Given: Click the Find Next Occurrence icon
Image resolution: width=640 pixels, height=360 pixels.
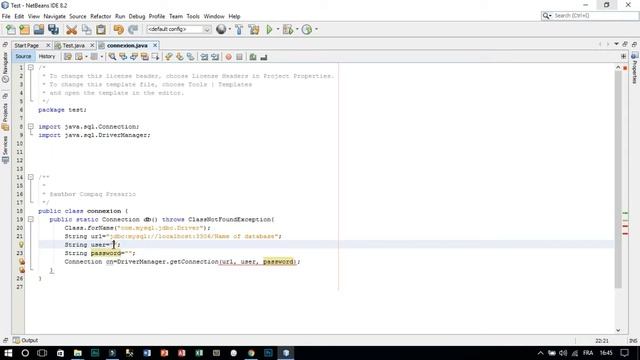Looking at the screenshot, I should click(133, 57).
